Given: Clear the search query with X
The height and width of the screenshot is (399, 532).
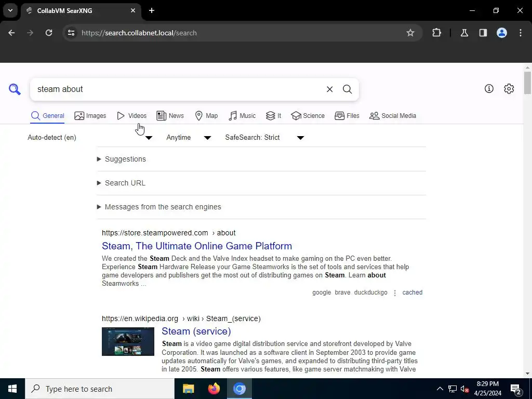Looking at the screenshot, I should (329, 89).
